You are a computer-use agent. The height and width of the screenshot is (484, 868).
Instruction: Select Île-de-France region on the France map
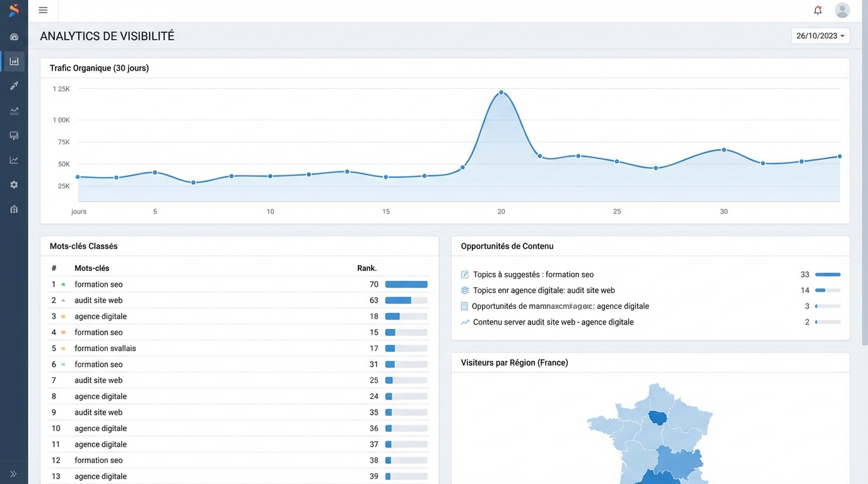point(658,418)
